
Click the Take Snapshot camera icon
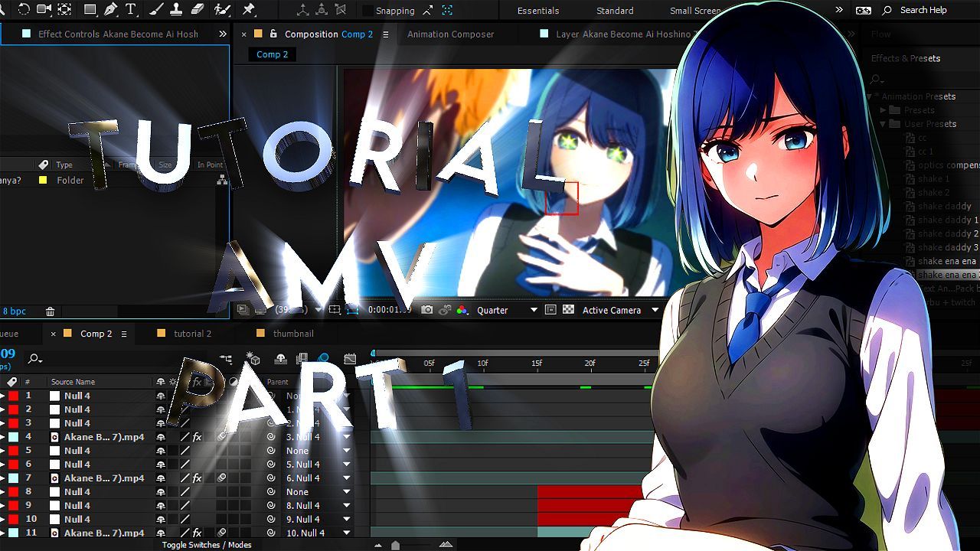[x=427, y=310]
